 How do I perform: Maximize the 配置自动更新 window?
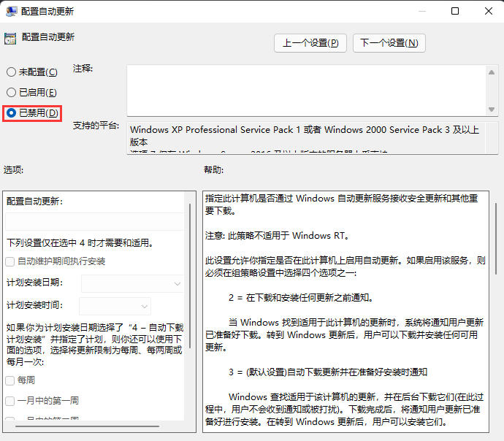(x=455, y=12)
